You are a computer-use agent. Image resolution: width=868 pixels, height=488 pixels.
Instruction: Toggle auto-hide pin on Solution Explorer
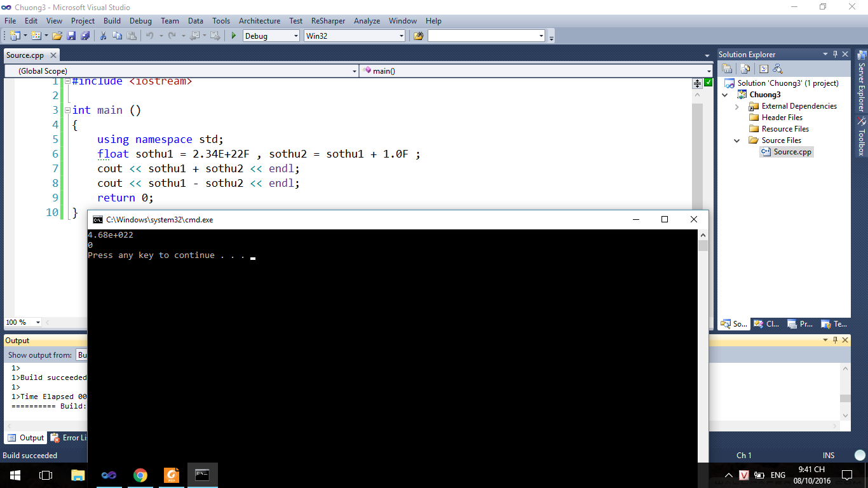tap(836, 55)
